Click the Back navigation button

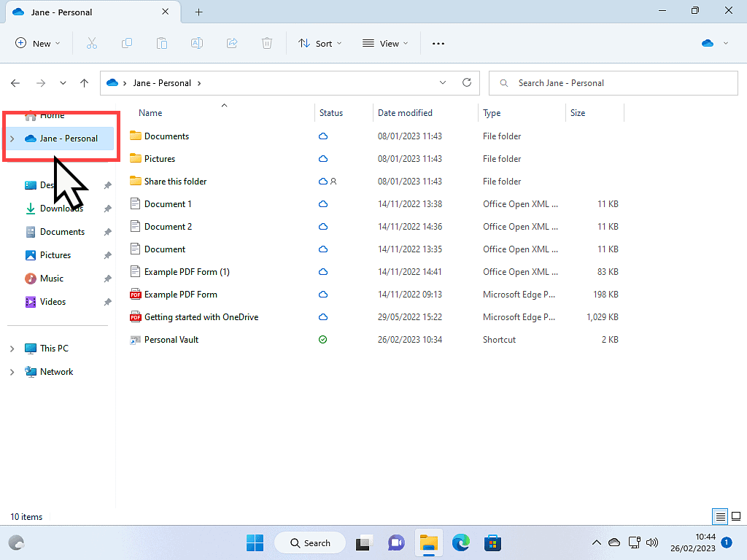tap(15, 82)
